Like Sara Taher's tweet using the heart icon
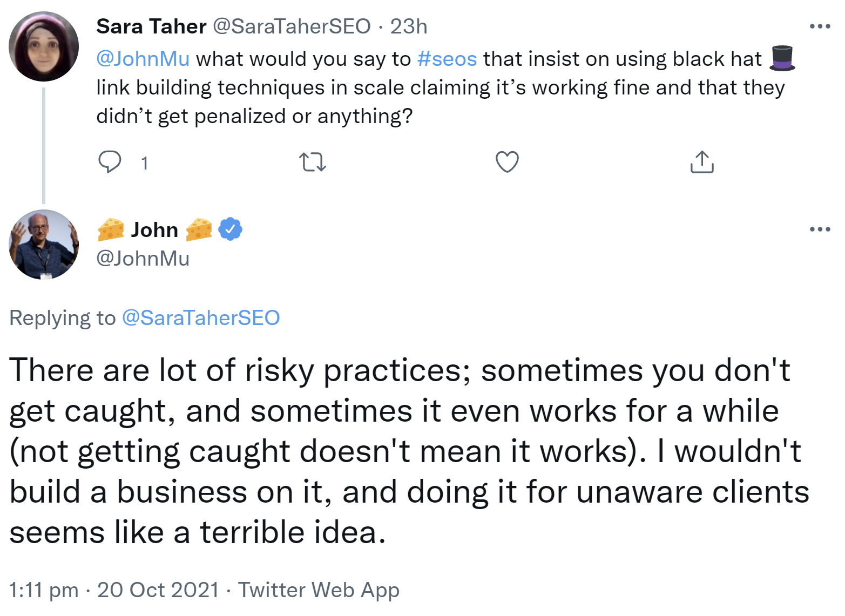Screen dimensions: 845x616 click(506, 161)
